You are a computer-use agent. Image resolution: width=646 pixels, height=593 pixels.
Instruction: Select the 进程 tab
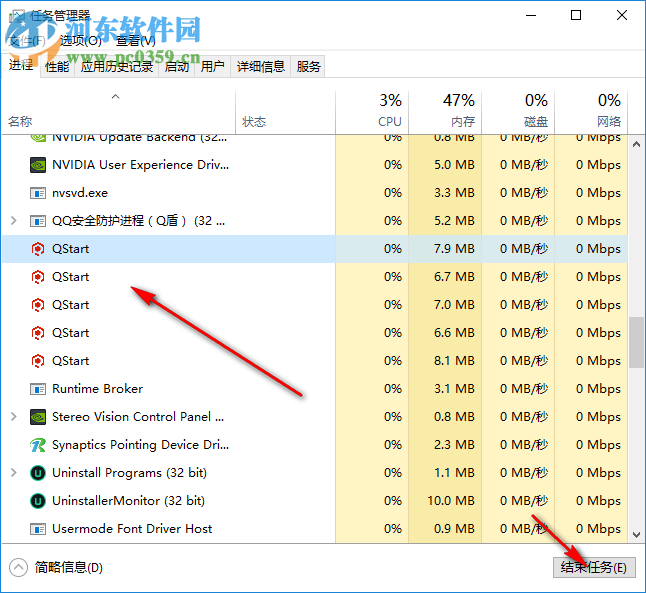[x=21, y=65]
